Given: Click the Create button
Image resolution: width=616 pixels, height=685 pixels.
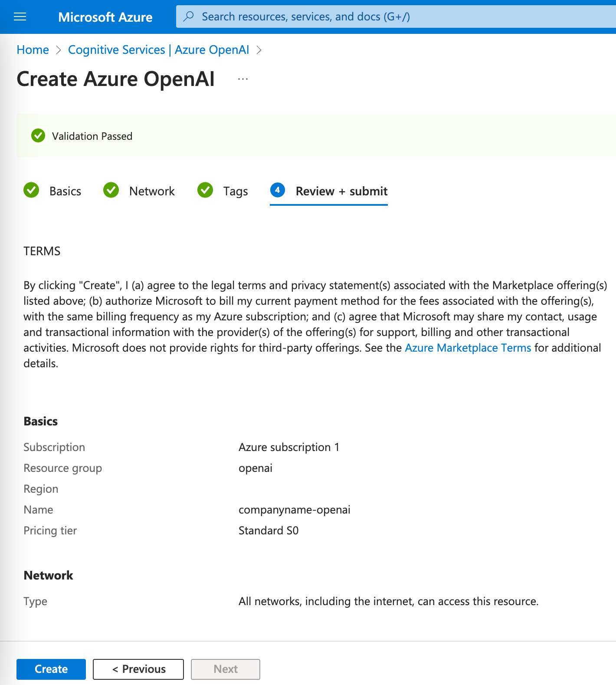Looking at the screenshot, I should (51, 669).
